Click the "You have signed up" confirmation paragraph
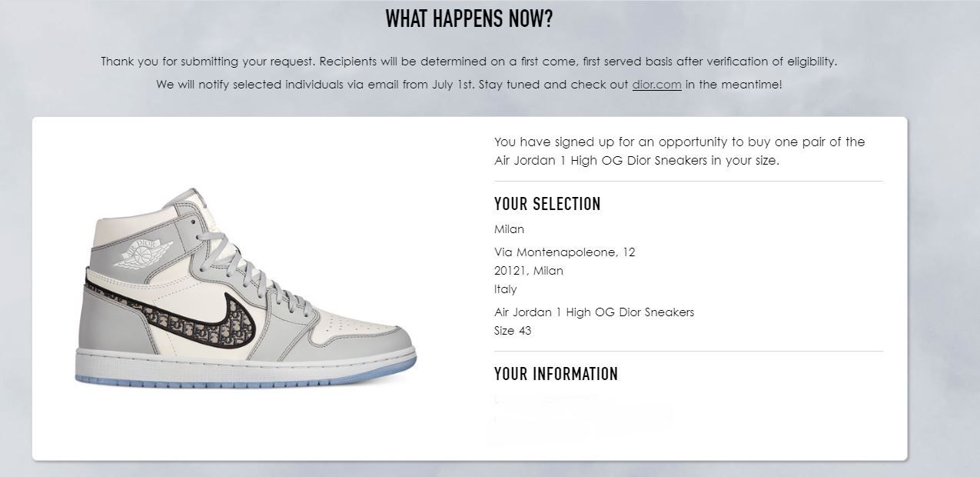 pyautogui.click(x=679, y=152)
